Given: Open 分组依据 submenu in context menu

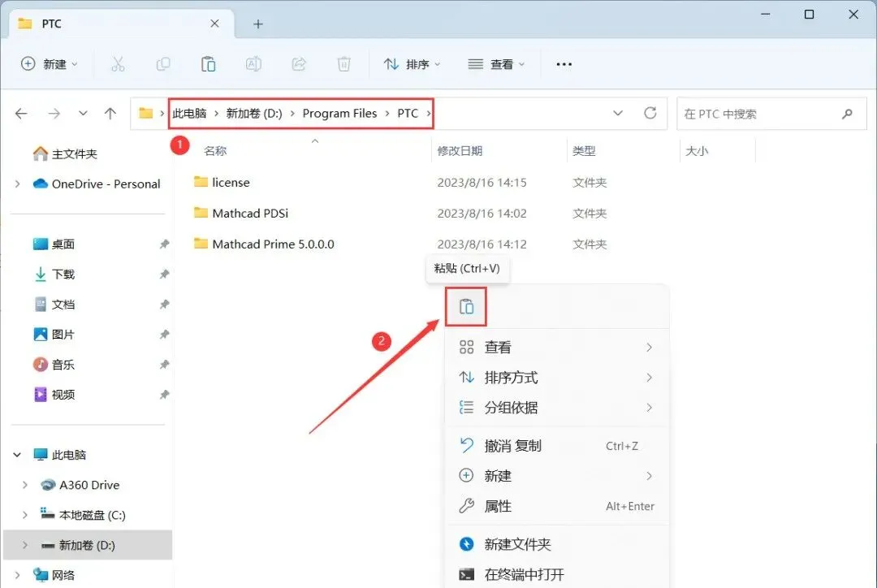Looking at the screenshot, I should pos(556,408).
